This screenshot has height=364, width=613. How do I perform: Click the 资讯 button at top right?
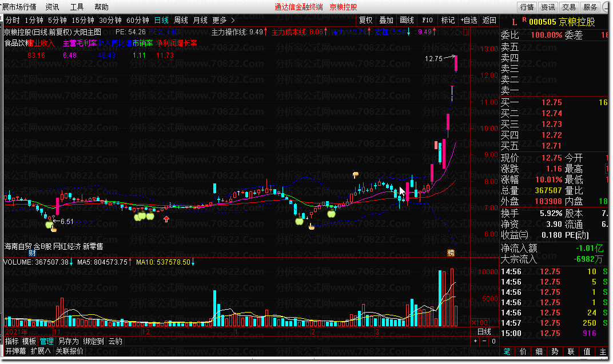tap(548, 7)
